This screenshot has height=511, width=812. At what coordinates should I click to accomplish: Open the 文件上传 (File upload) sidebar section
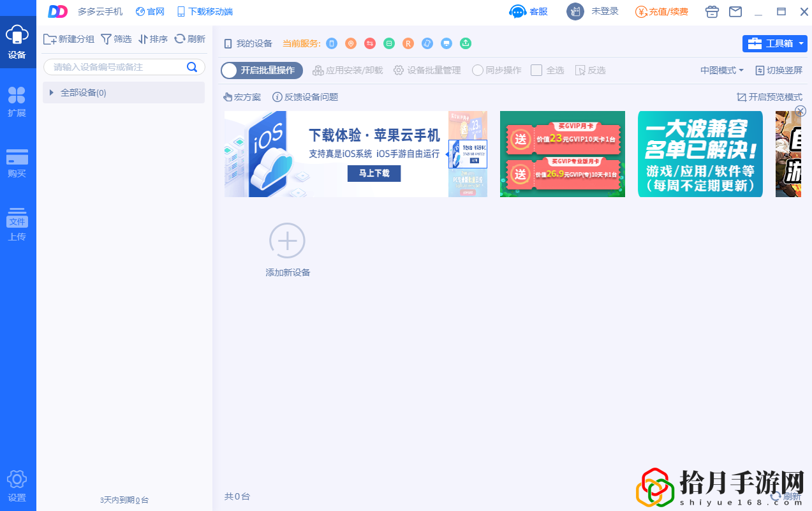pos(17,225)
